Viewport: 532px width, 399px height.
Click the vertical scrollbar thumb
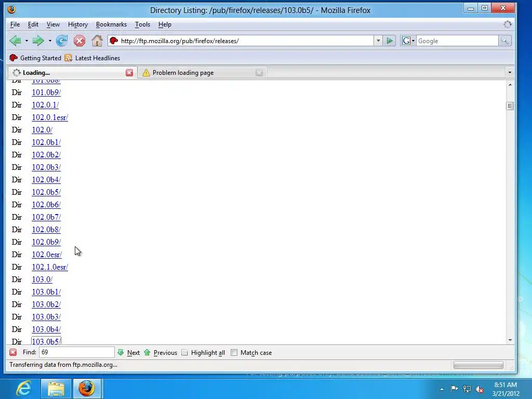pos(510,106)
